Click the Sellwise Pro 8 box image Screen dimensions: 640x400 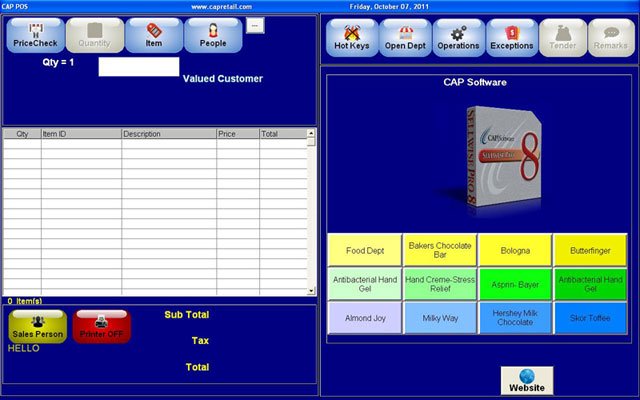[x=504, y=157]
